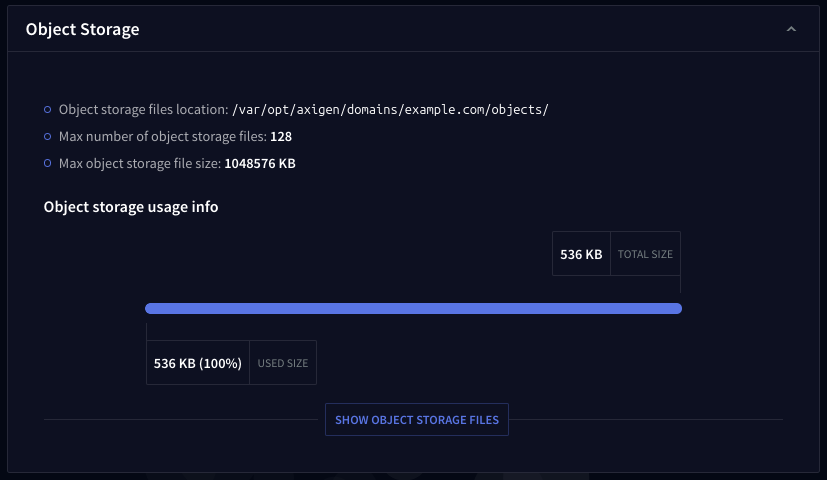Screen dimensions: 827x480
Task: Collapse the Object Storage panel chevron
Action: tap(791, 30)
